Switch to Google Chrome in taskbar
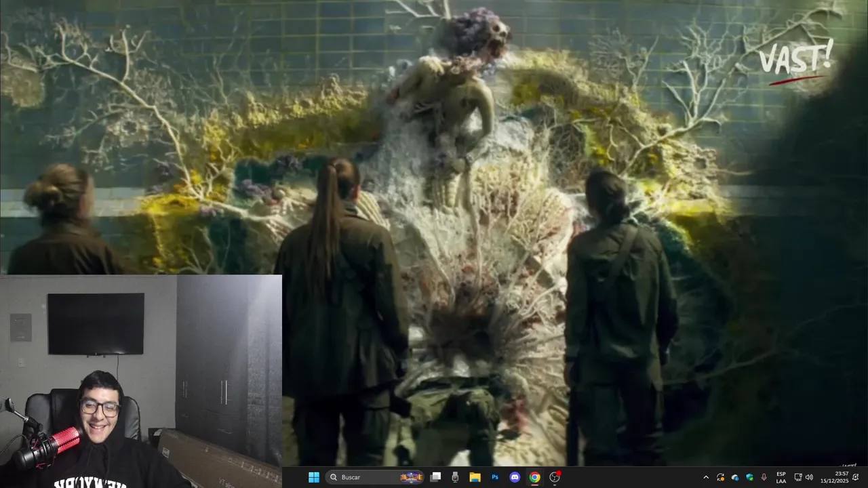 [534, 477]
